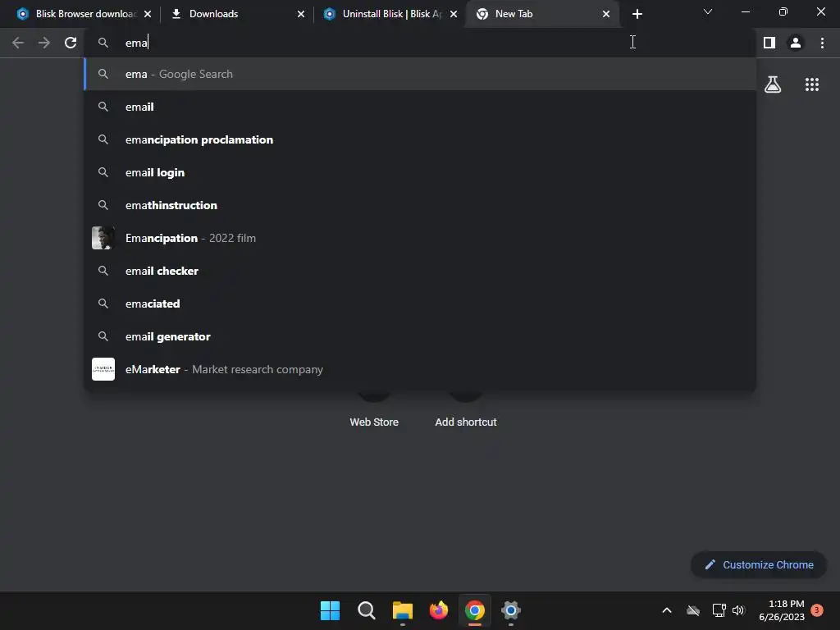Open a new tab with plus button
Viewport: 840px width, 630px height.
(x=637, y=14)
